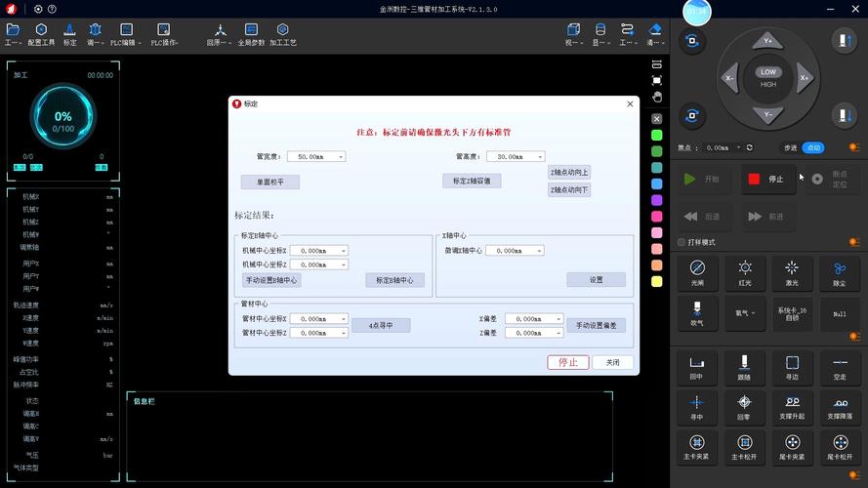868x488 pixels.
Task: Select the yellow layer color swatch
Action: 656,282
